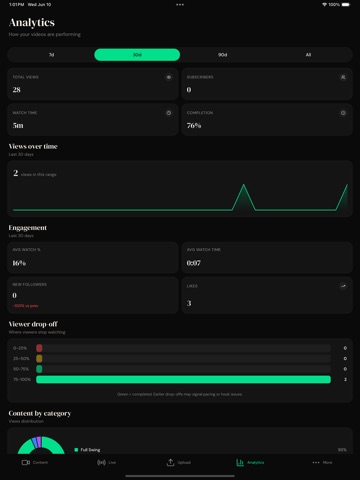Click the Engagement heading

(28, 228)
